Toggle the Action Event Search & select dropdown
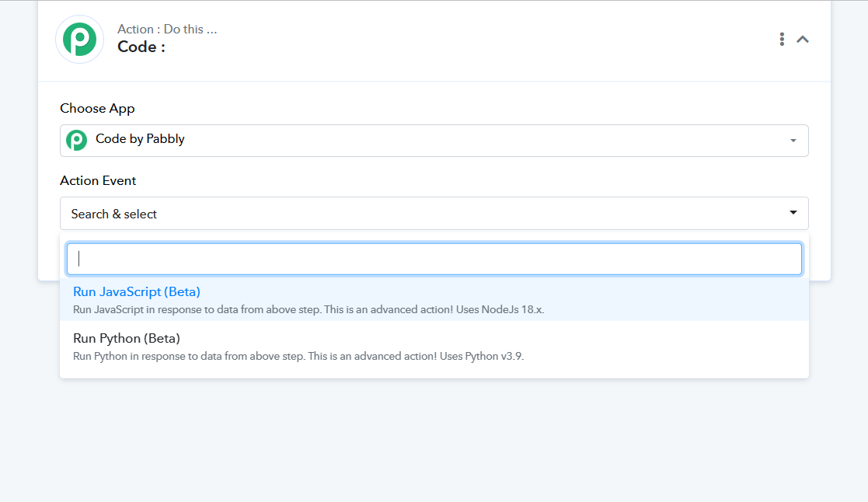 tap(434, 214)
